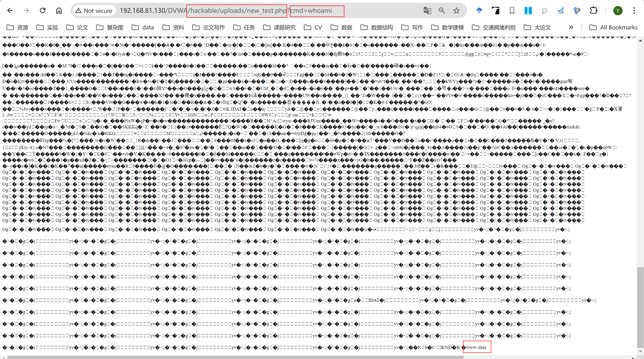Open Chrome's three-dot menu
Image resolution: width=644 pixels, height=359 pixels.
634,11
